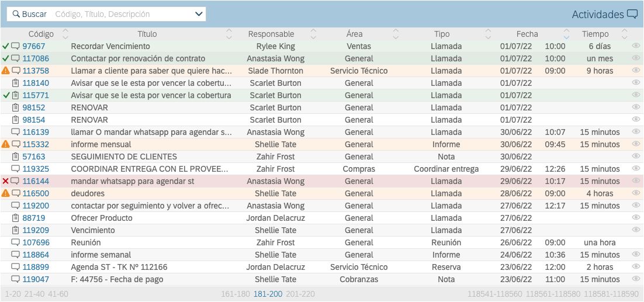Click warning icon on activity 113758
Viewport: 644px width, 302px height.
[6, 71]
